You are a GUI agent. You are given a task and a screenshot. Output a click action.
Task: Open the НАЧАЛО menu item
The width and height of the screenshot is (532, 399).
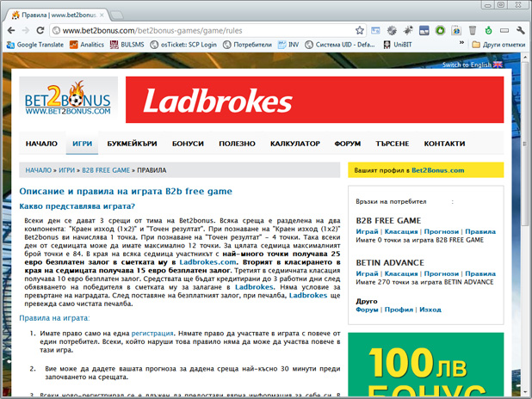pos(41,144)
